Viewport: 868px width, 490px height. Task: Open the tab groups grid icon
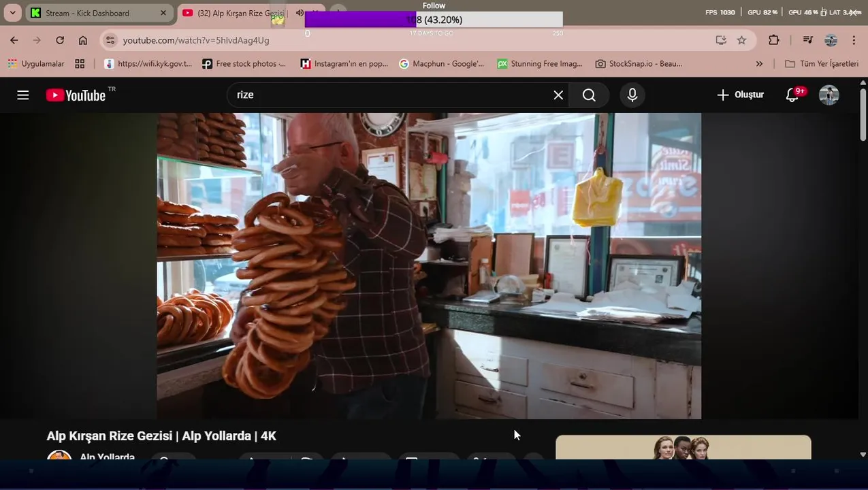80,64
